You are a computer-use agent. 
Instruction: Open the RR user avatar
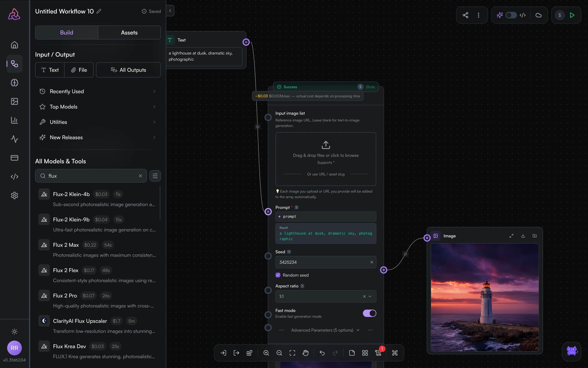click(x=14, y=348)
